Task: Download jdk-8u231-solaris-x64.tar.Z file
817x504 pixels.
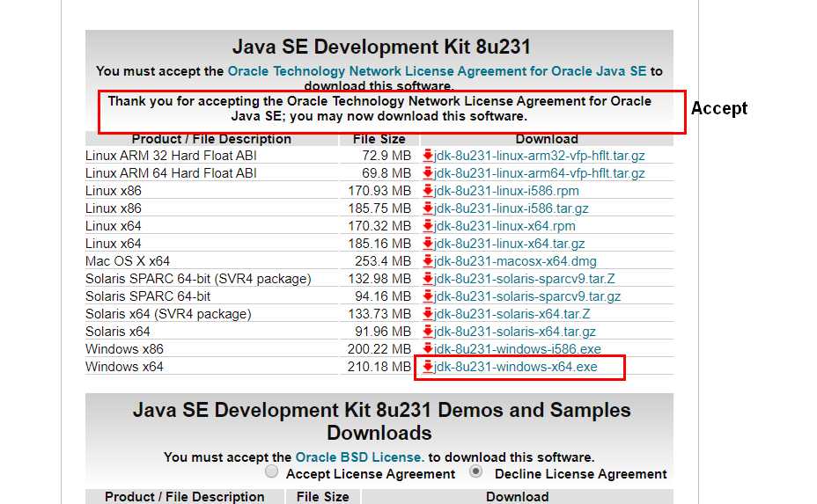Action: point(512,314)
